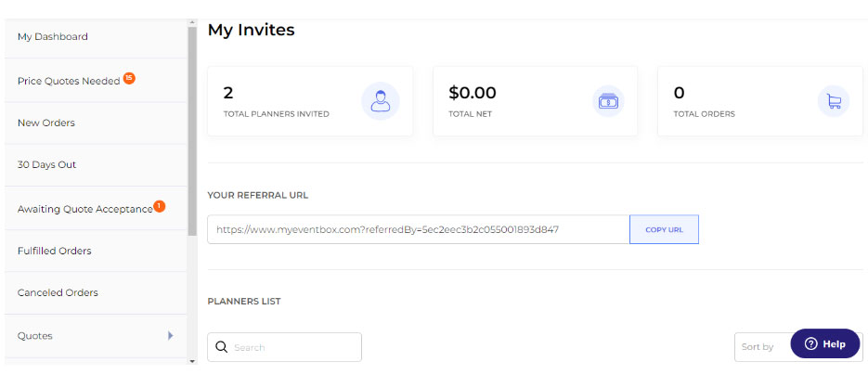
Task: Click the referral URL field
Action: (x=418, y=229)
